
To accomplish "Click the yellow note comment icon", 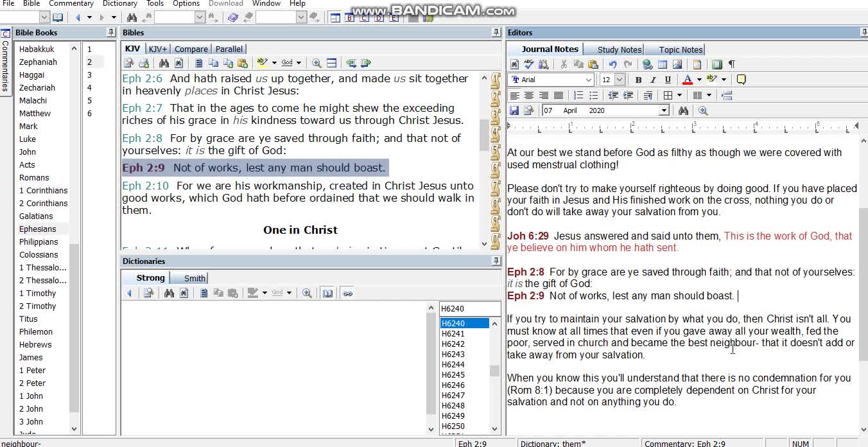I will click(742, 80).
